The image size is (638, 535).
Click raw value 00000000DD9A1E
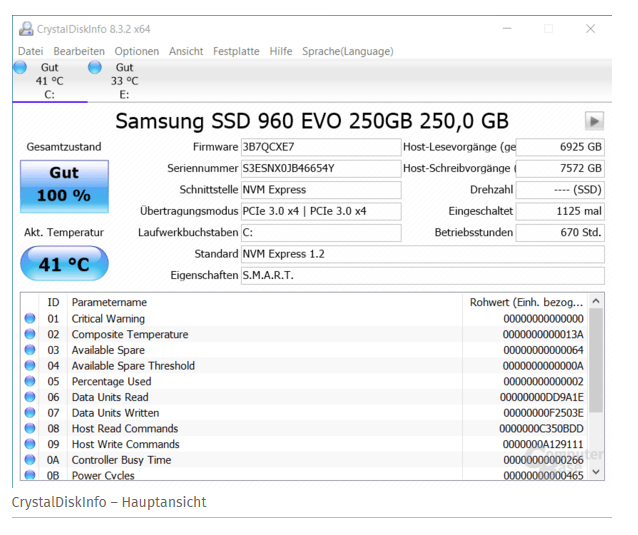tap(542, 397)
